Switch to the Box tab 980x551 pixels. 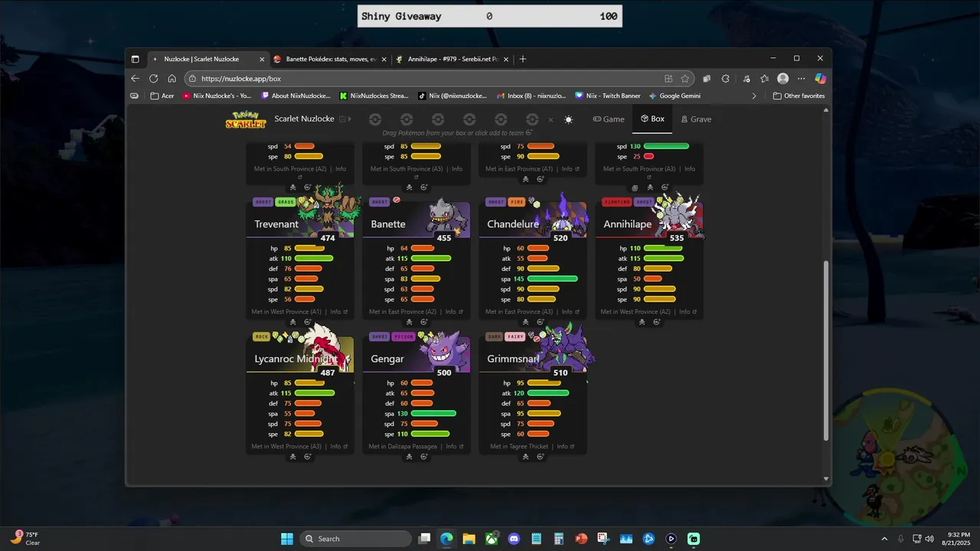click(x=652, y=119)
